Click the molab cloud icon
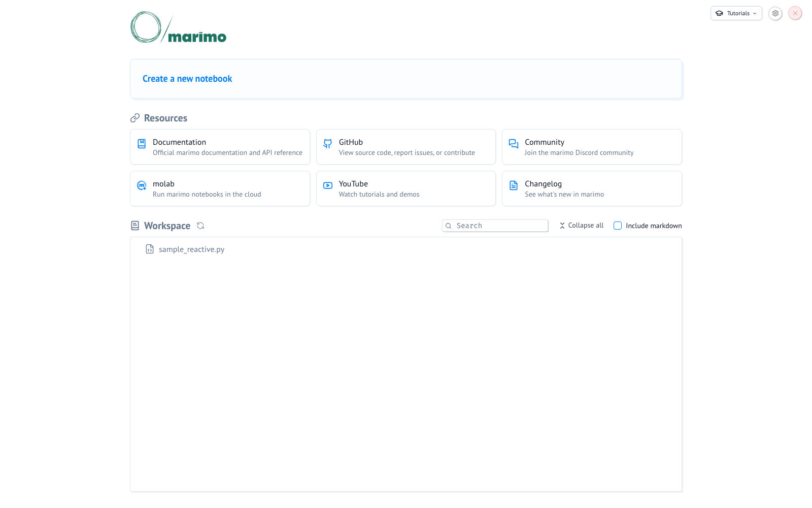This screenshot has height=508, width=812. 142,185
